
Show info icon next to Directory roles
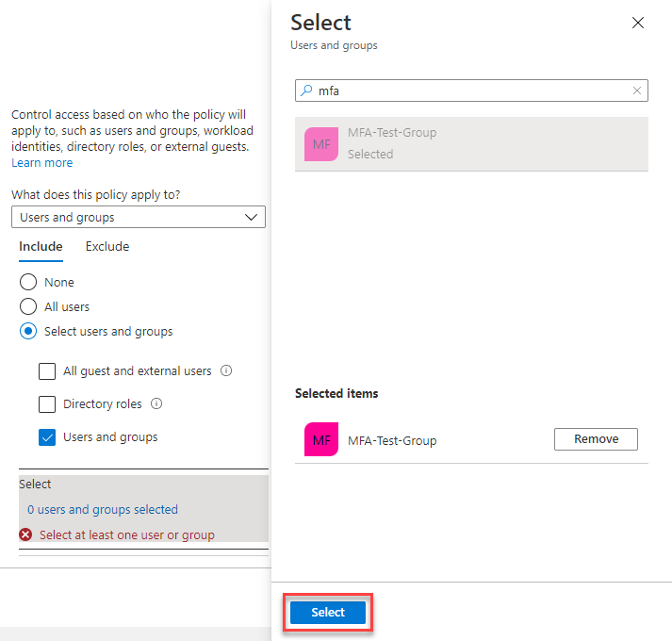tap(156, 404)
